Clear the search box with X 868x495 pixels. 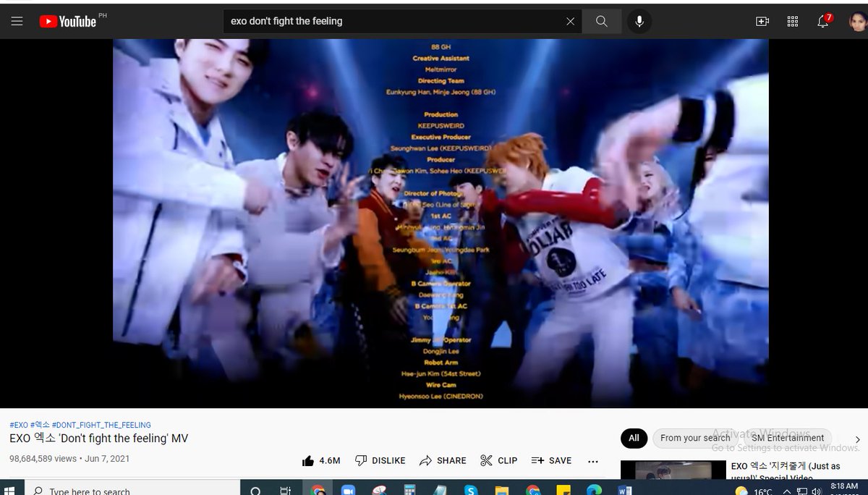click(570, 22)
